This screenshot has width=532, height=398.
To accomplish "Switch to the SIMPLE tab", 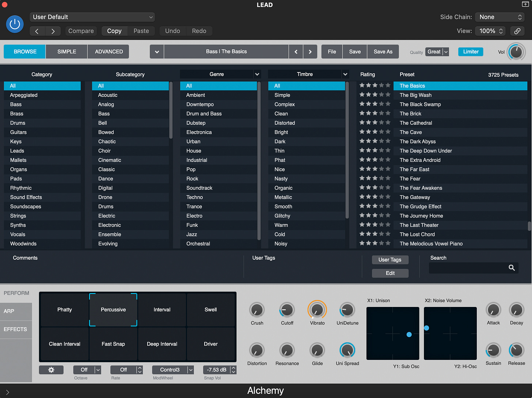I will 67,52.
